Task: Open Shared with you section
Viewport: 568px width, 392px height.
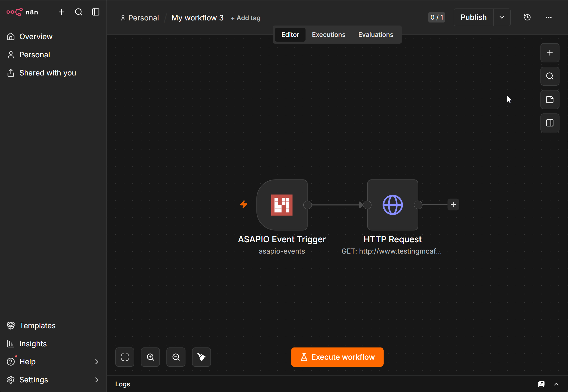Action: (53, 73)
